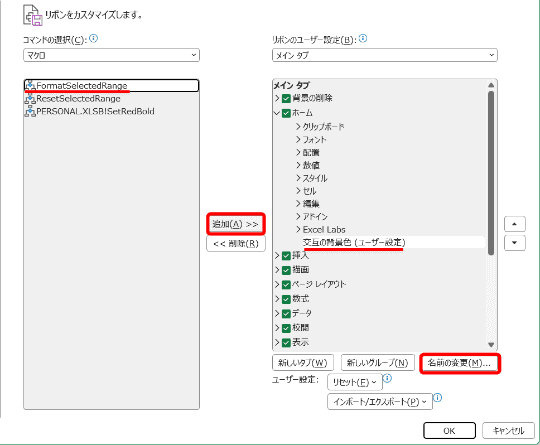Open the メイン タブ ribbon dropdown
This screenshot has height=445, width=540.
pyautogui.click(x=385, y=55)
